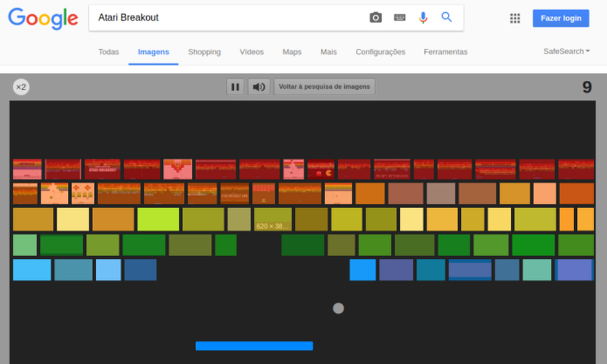
Task: Mute the game sound
Action: click(259, 87)
